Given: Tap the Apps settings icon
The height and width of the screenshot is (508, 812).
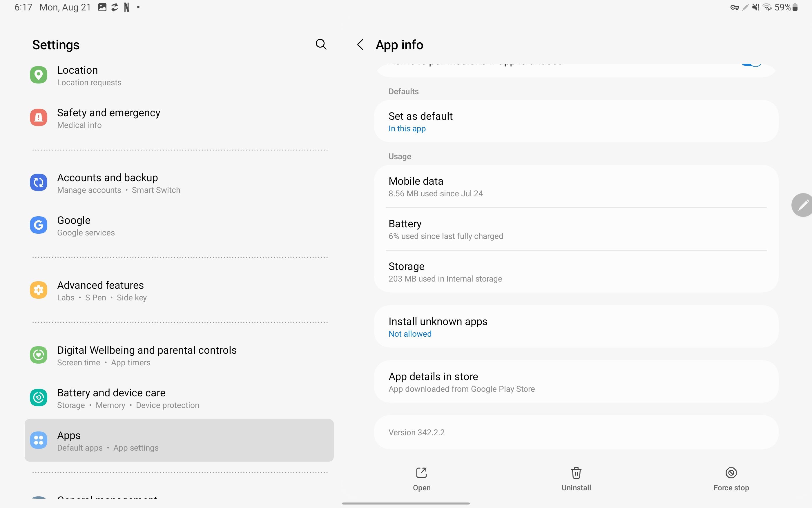Looking at the screenshot, I should coord(38,440).
